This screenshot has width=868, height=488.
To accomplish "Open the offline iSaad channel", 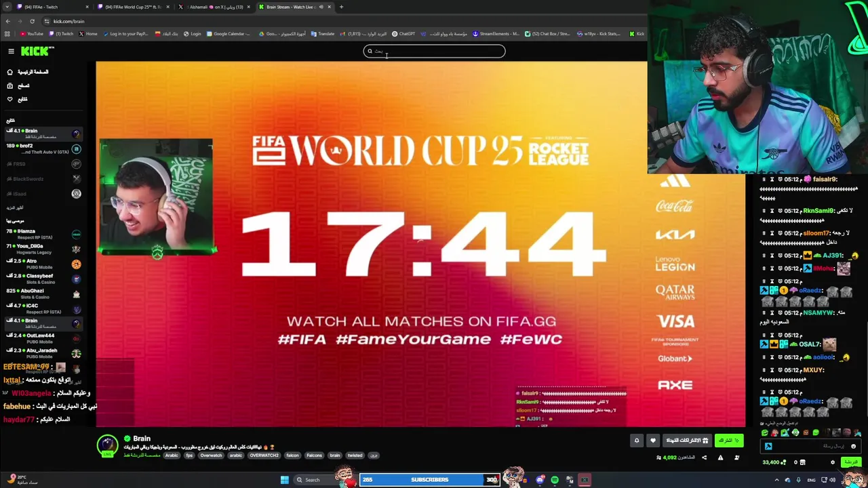I will (x=43, y=194).
